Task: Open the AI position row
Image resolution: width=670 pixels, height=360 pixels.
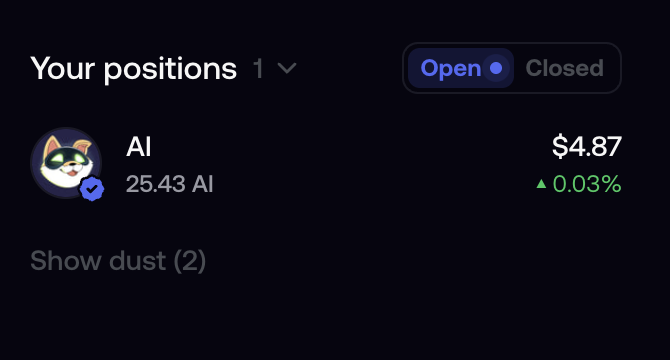Action: (326, 164)
